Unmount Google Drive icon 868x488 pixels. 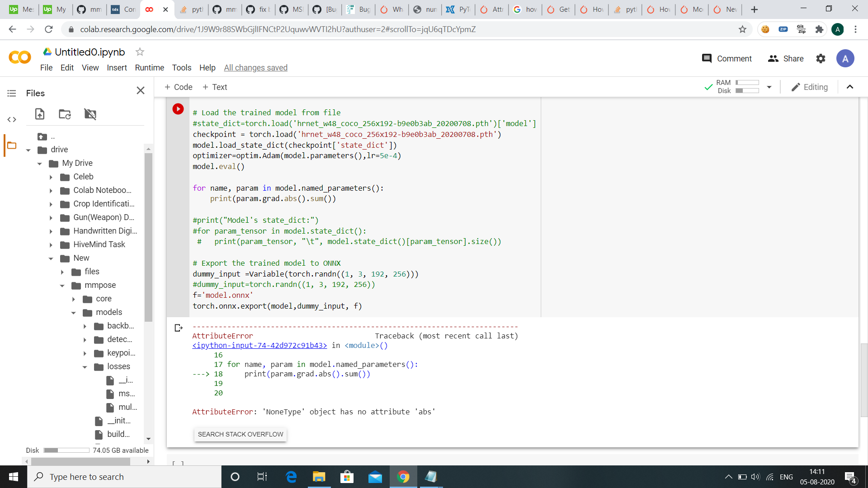click(x=90, y=114)
